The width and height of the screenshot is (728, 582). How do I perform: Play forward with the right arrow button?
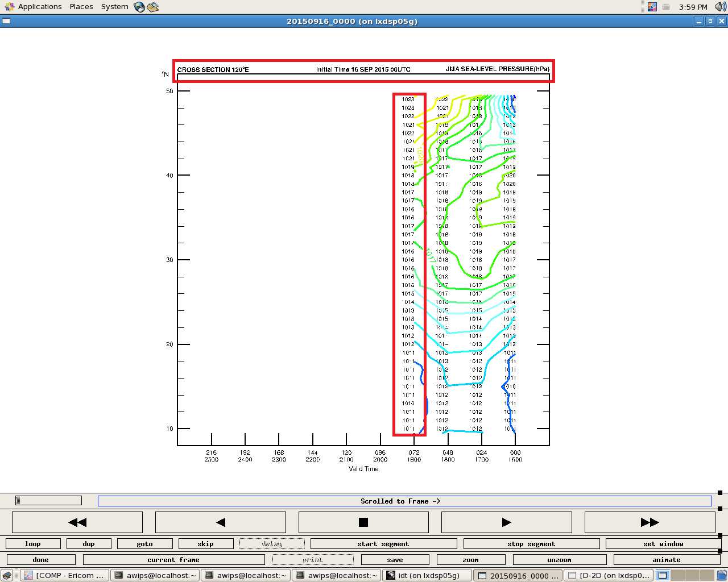point(506,522)
